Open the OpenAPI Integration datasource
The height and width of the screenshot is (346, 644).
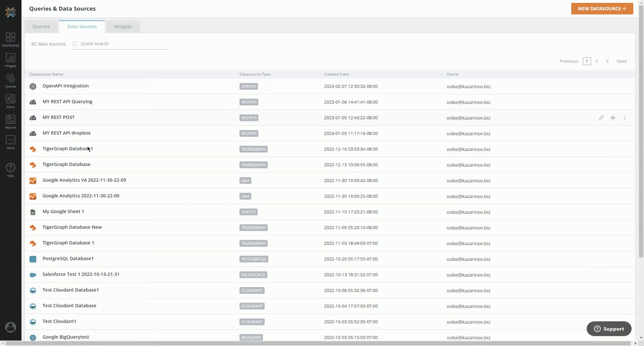pos(65,86)
